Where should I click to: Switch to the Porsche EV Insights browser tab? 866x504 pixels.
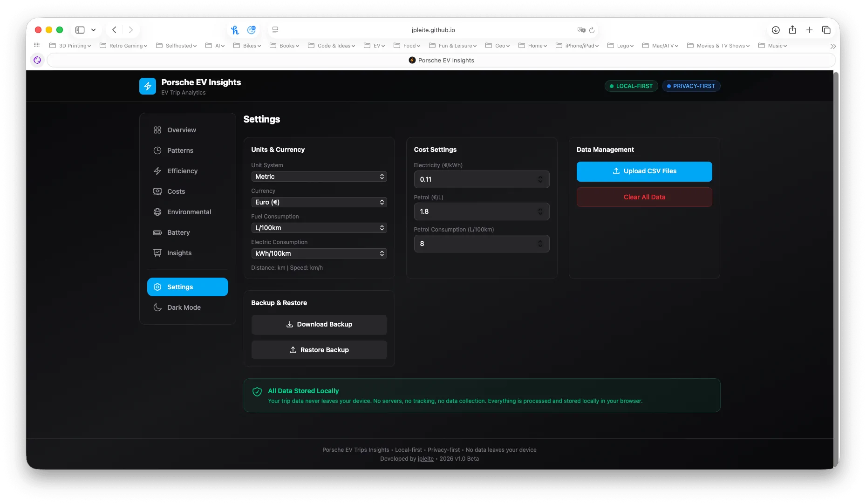tap(441, 60)
